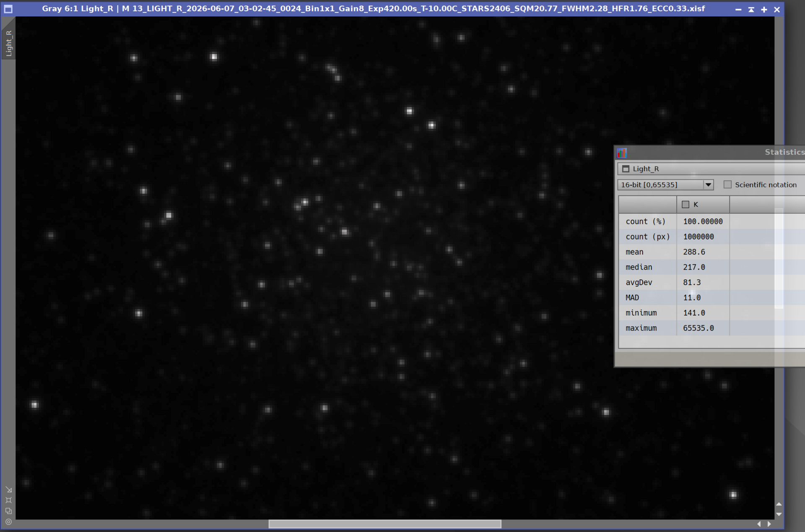The width and height of the screenshot is (805, 532).
Task: Enable the Scientific notation checkbox
Action: 727,185
